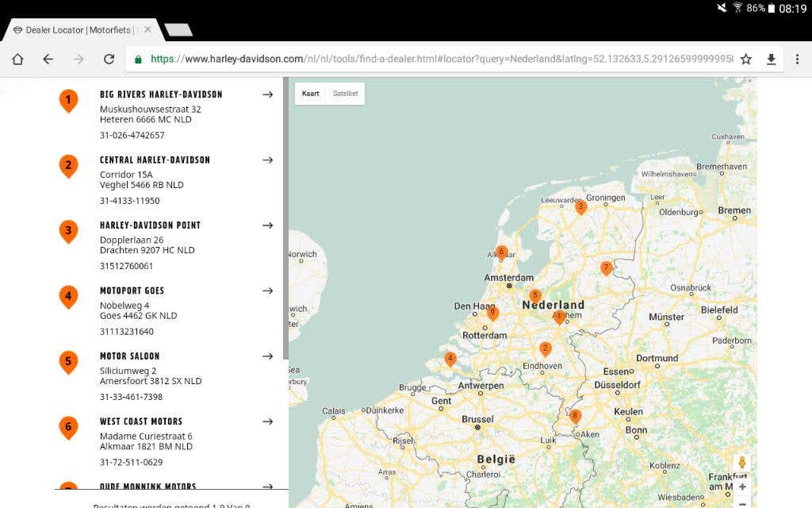Click map marker 3 near Groningen
The height and width of the screenshot is (508, 812).
[x=581, y=207]
